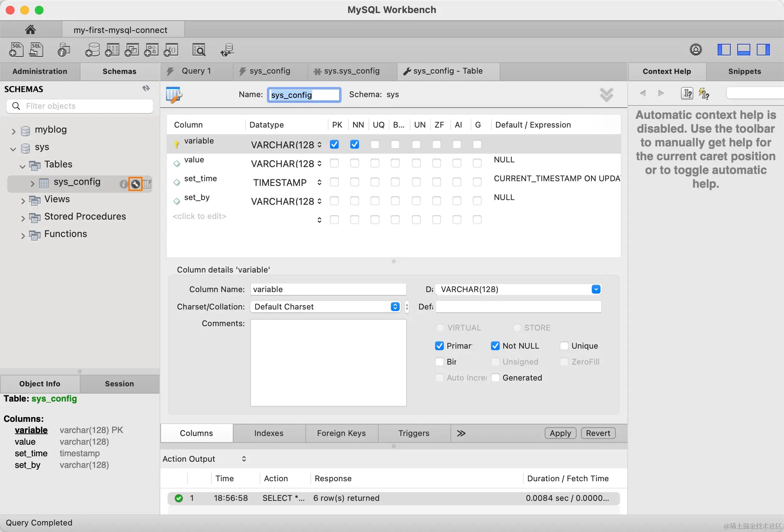Collapse table editor header double chevron
This screenshot has height=532, width=784.
click(606, 95)
